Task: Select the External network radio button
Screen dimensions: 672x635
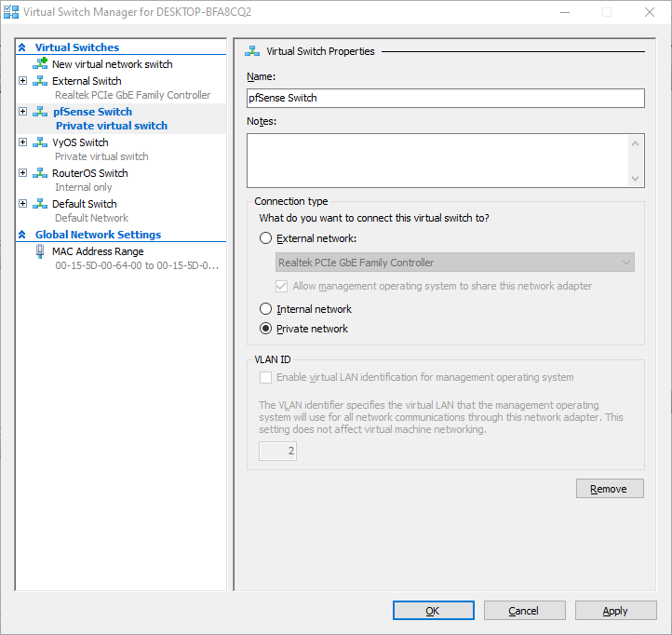Action: (x=266, y=239)
